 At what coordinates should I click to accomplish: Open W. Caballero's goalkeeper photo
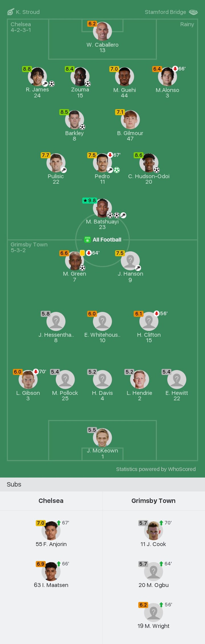pyautogui.click(x=102, y=31)
